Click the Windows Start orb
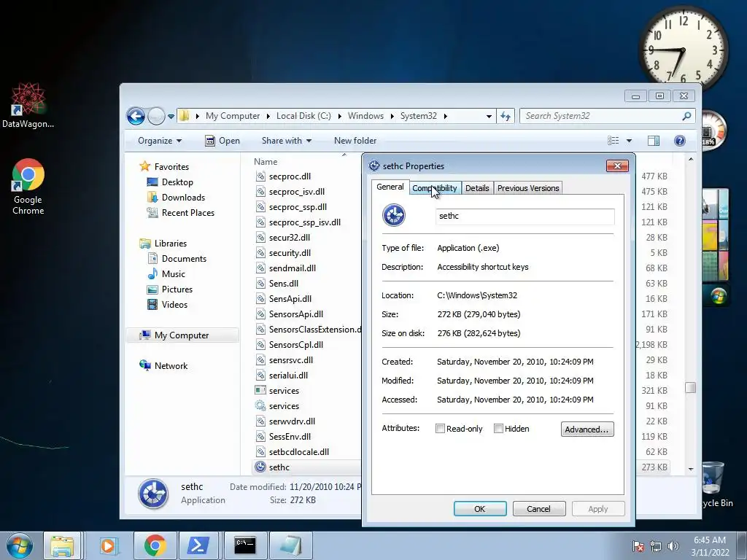 [x=20, y=545]
